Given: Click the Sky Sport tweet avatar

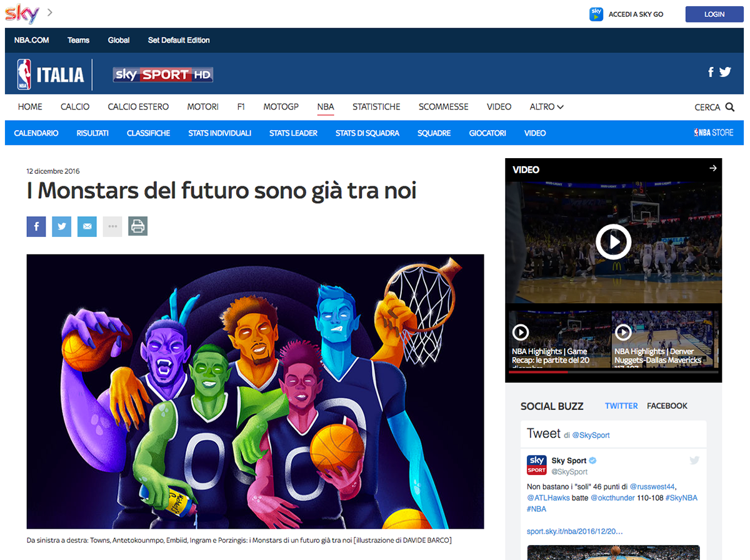Looking at the screenshot, I should (x=537, y=465).
